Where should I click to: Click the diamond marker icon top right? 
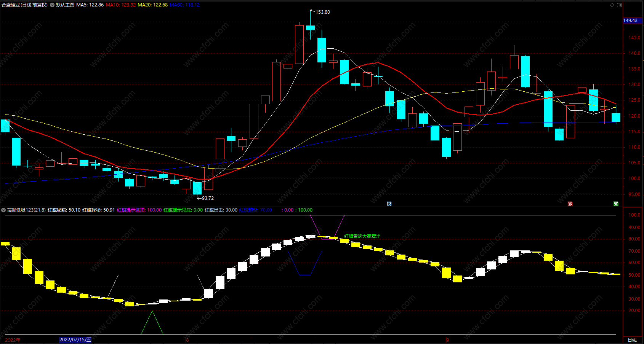tap(612, 5)
